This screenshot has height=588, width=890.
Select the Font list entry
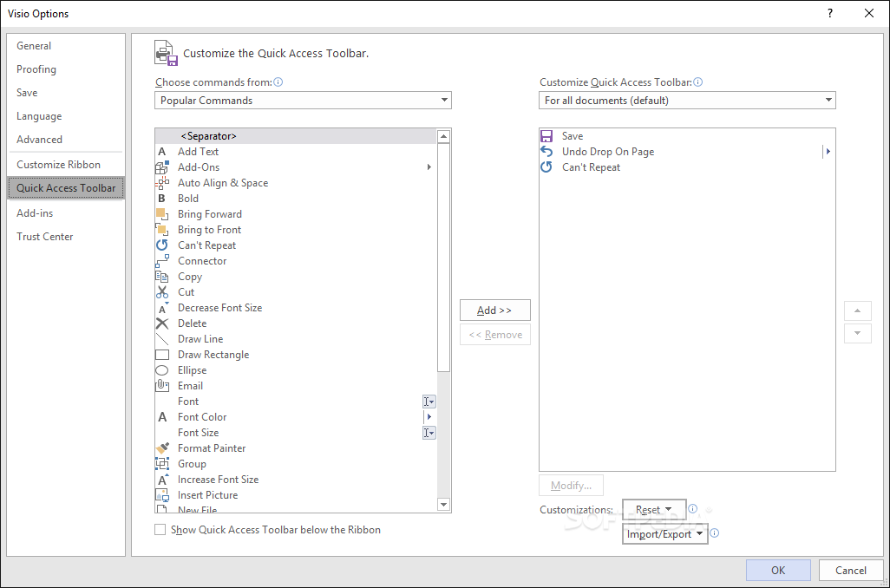click(x=296, y=402)
